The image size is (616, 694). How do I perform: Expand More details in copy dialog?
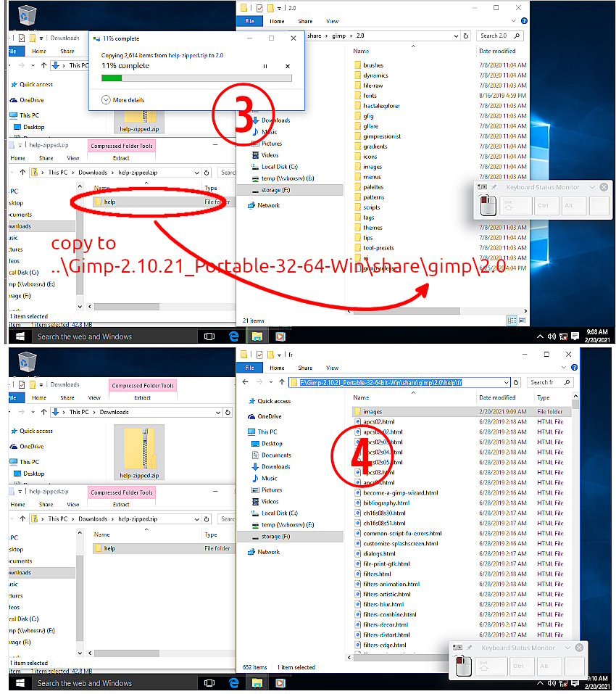(x=123, y=100)
